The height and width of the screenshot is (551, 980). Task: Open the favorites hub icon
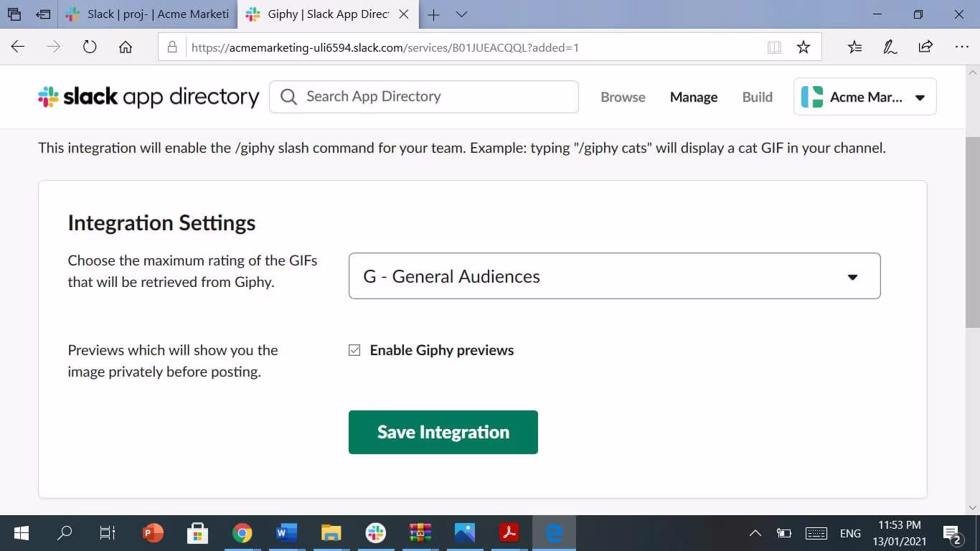pos(854,47)
